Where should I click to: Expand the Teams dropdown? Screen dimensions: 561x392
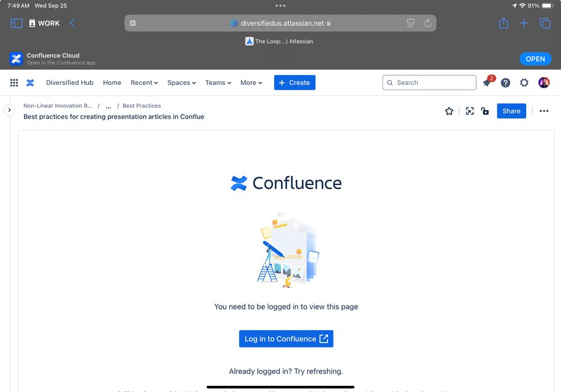(218, 83)
